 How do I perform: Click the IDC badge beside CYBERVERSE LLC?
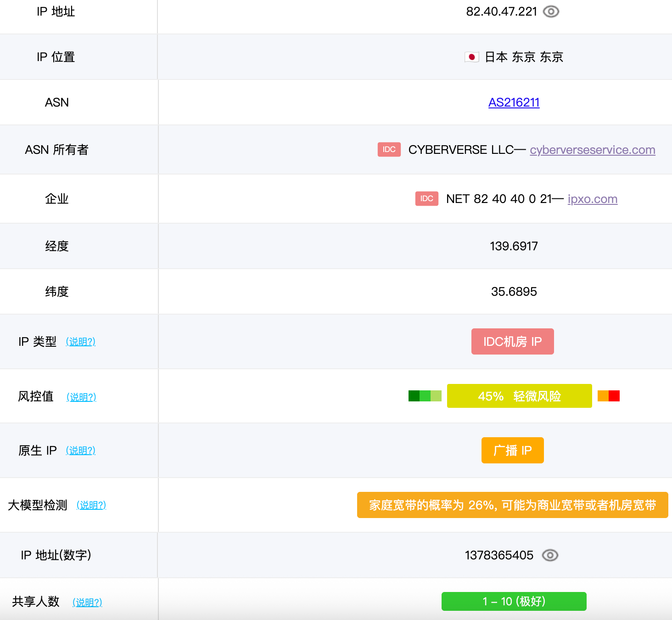[389, 150]
